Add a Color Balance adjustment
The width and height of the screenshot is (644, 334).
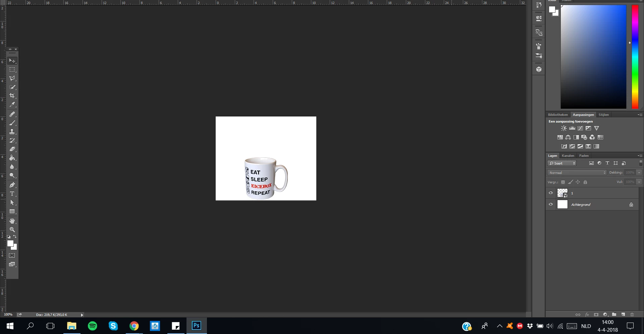click(568, 137)
